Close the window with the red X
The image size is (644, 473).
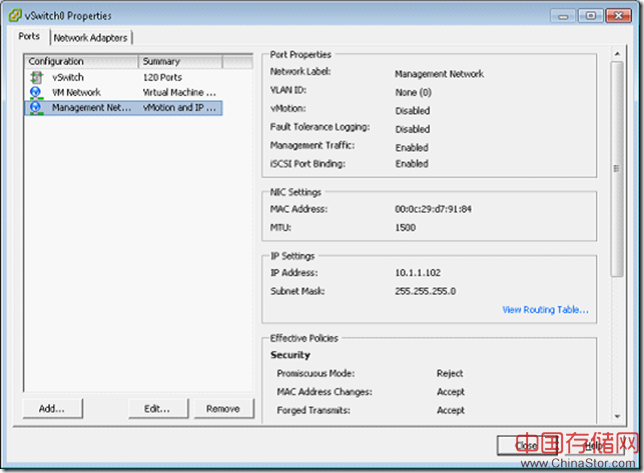619,16
